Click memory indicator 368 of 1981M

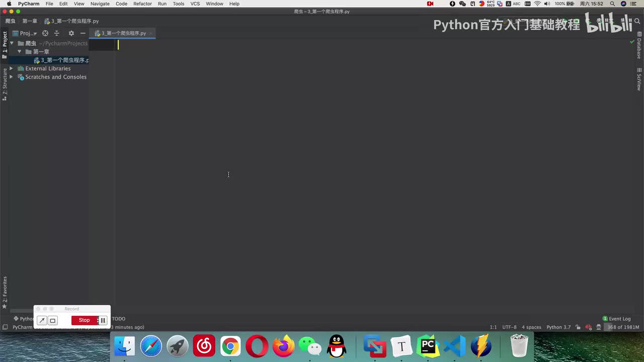[x=623, y=327]
